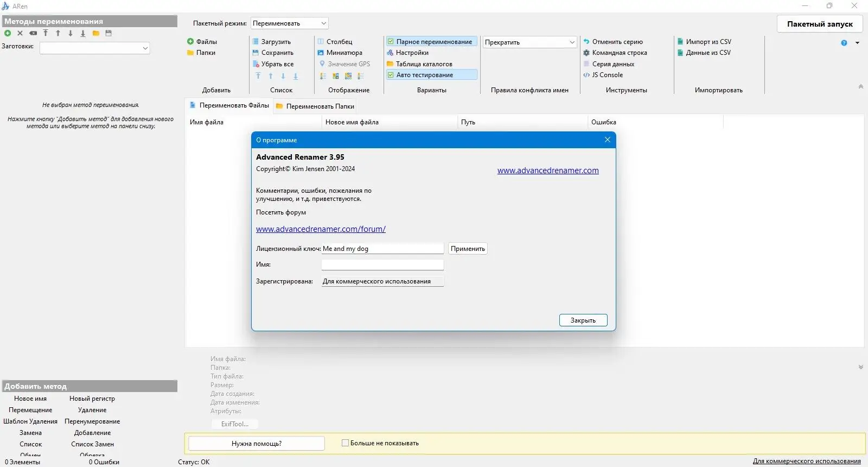Add folders with the Папки item
The height and width of the screenshot is (467, 868).
(x=201, y=53)
